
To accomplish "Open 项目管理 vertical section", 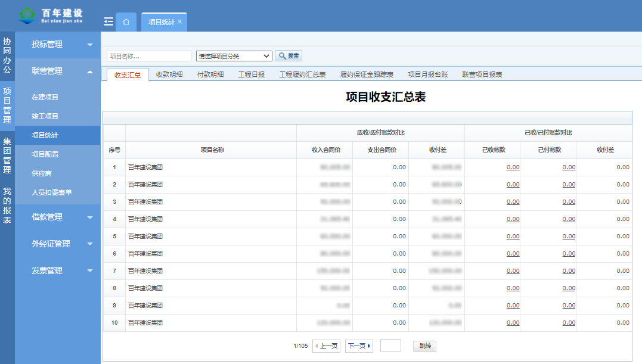I will point(7,105).
